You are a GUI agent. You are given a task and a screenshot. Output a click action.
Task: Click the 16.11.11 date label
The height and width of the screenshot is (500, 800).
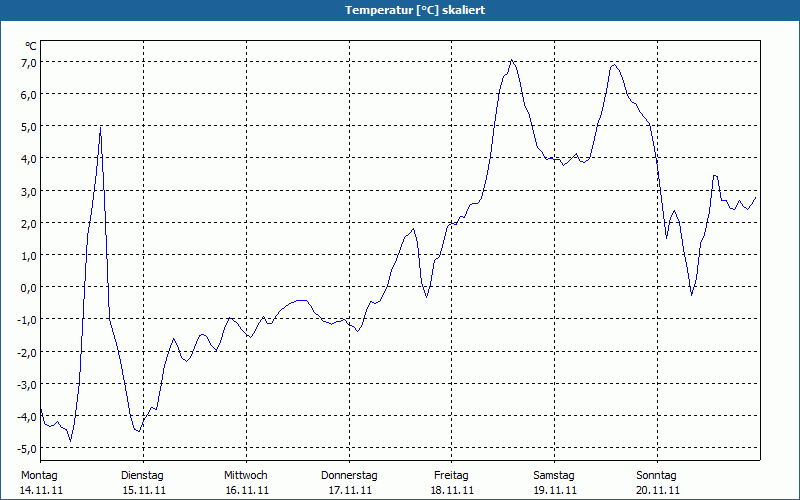click(247, 490)
